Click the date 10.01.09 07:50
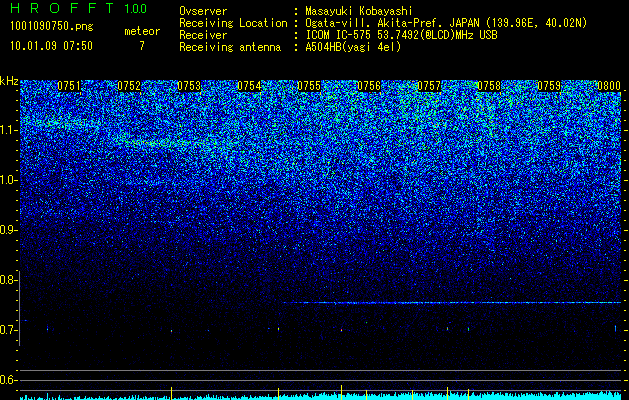Viewport: 629px width, 400px height. [51, 46]
